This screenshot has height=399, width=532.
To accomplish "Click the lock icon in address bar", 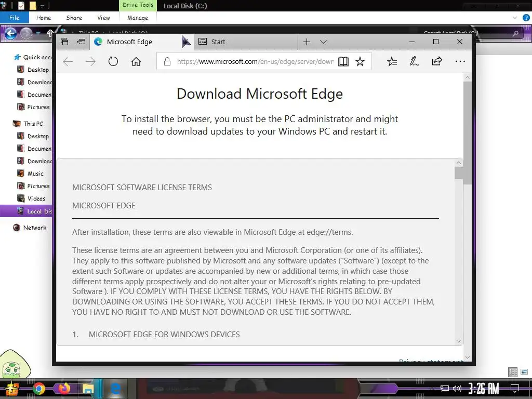I will [x=167, y=61].
